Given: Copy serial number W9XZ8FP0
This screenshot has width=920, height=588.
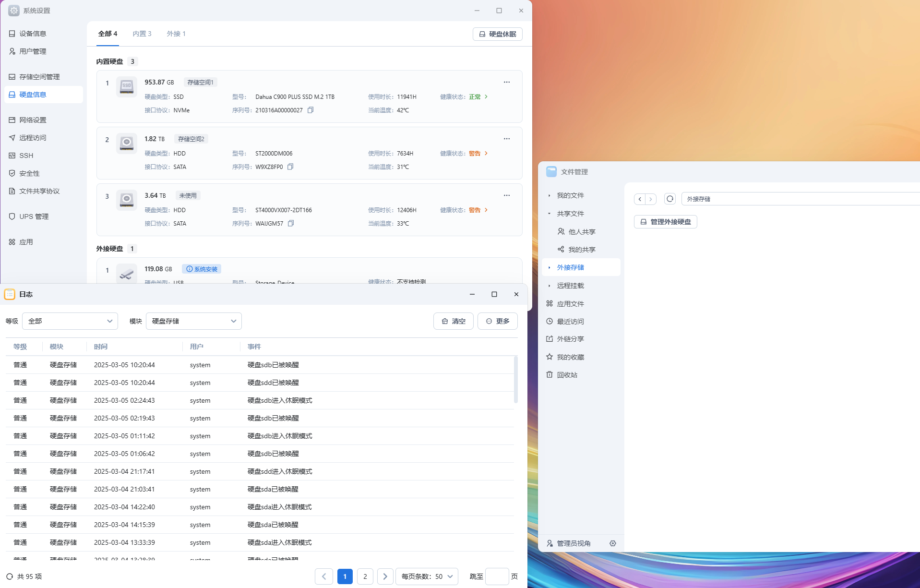Looking at the screenshot, I should click(x=290, y=167).
